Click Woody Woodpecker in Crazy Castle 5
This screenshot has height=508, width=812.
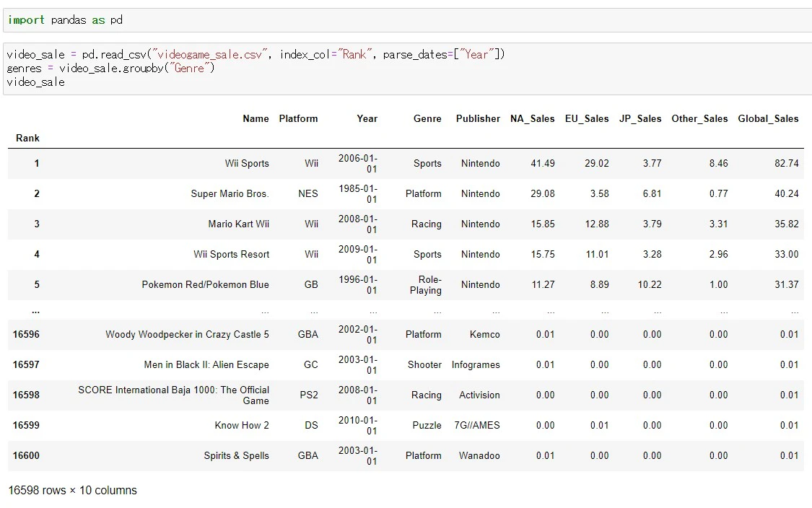coord(188,335)
